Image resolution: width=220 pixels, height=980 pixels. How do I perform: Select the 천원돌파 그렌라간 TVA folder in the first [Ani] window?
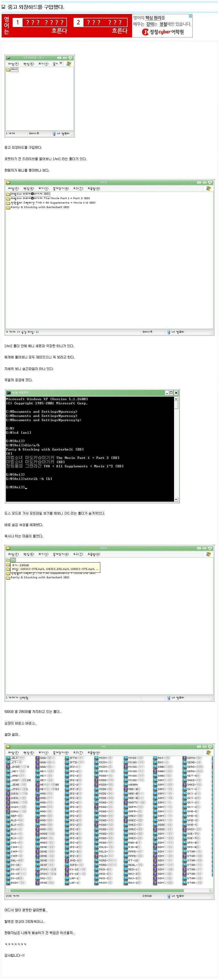(51, 203)
